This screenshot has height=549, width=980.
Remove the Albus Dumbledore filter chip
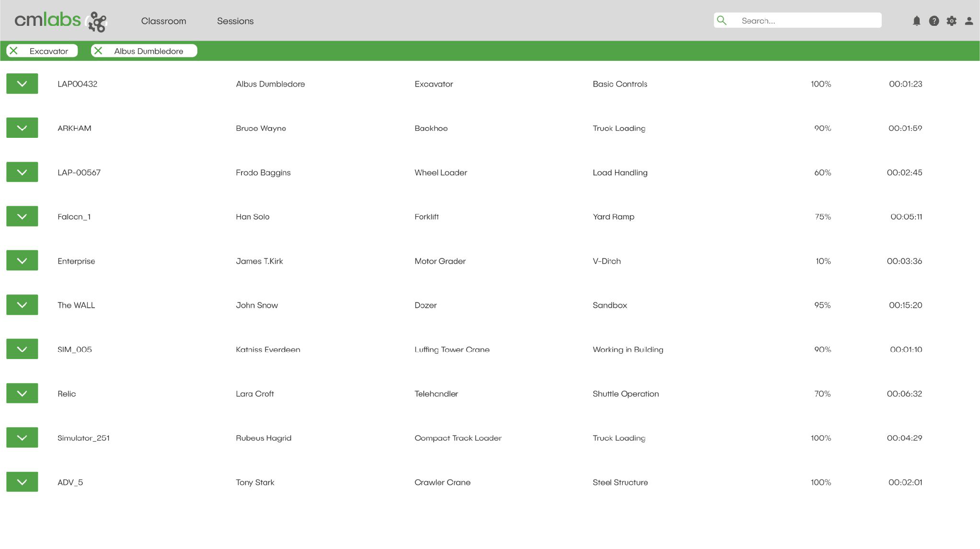coord(98,51)
